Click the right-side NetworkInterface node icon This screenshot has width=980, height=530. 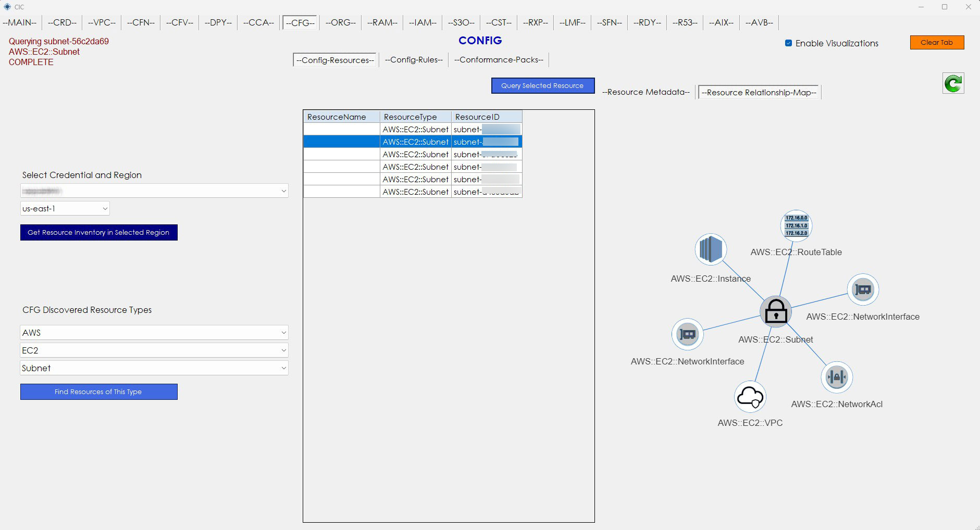click(863, 289)
